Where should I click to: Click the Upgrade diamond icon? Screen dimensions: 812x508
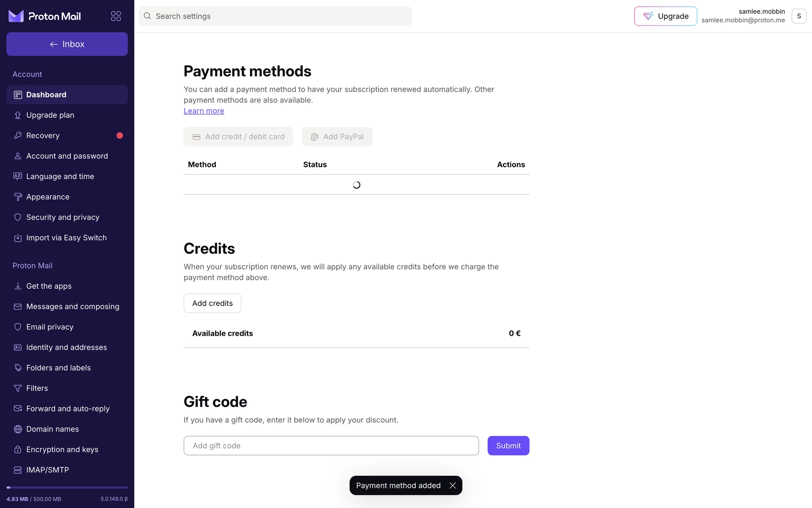pos(648,16)
